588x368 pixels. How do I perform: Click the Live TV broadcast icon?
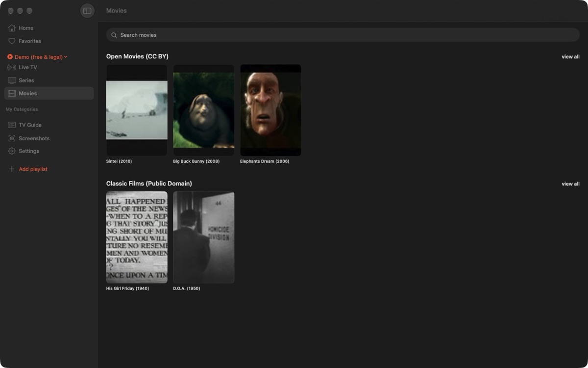[x=12, y=67]
